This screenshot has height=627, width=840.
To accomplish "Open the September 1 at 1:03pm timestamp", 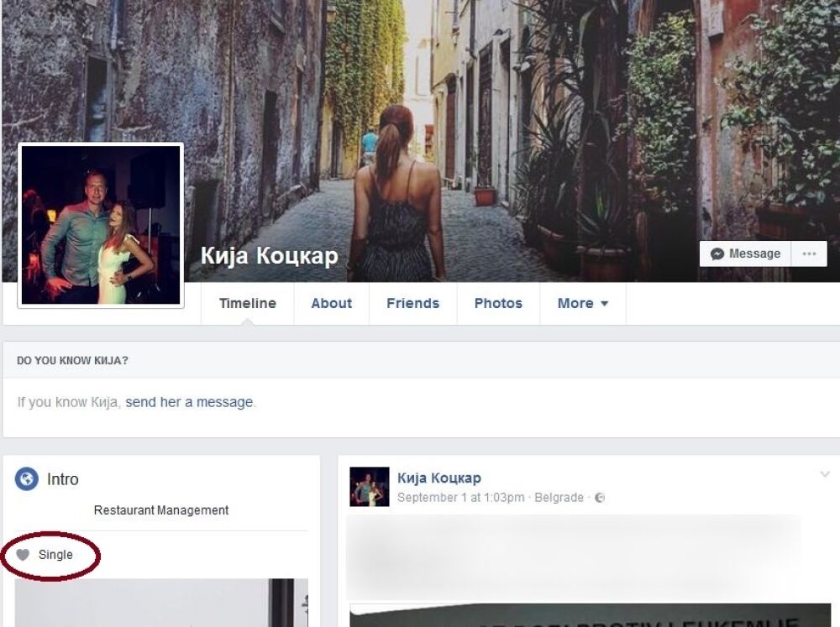I will (460, 498).
